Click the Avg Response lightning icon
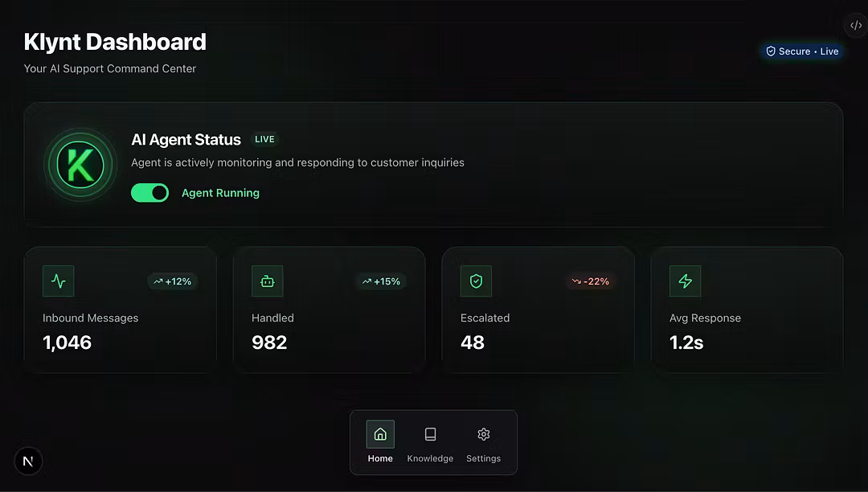Screen dimensions: 868x492 click(685, 281)
